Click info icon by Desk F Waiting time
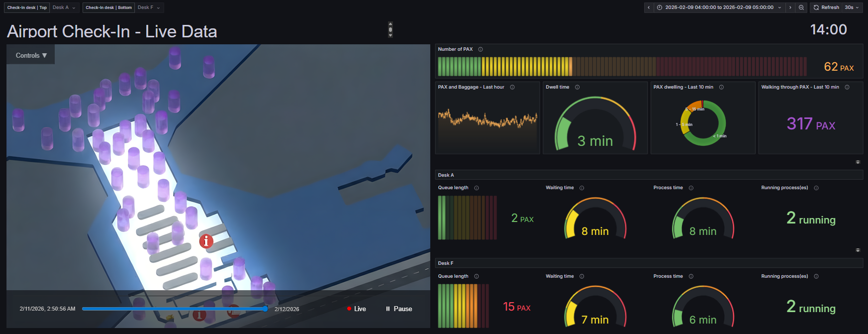The width and height of the screenshot is (868, 334). (582, 276)
